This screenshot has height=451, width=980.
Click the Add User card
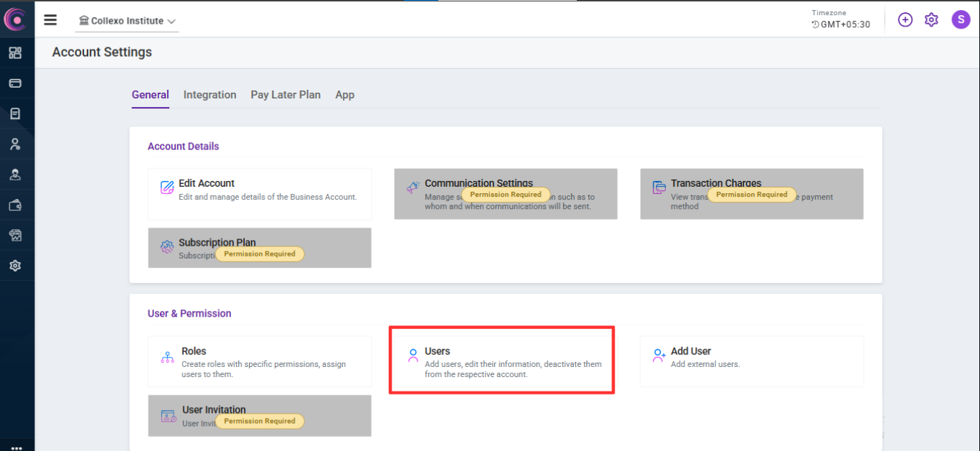751,361
